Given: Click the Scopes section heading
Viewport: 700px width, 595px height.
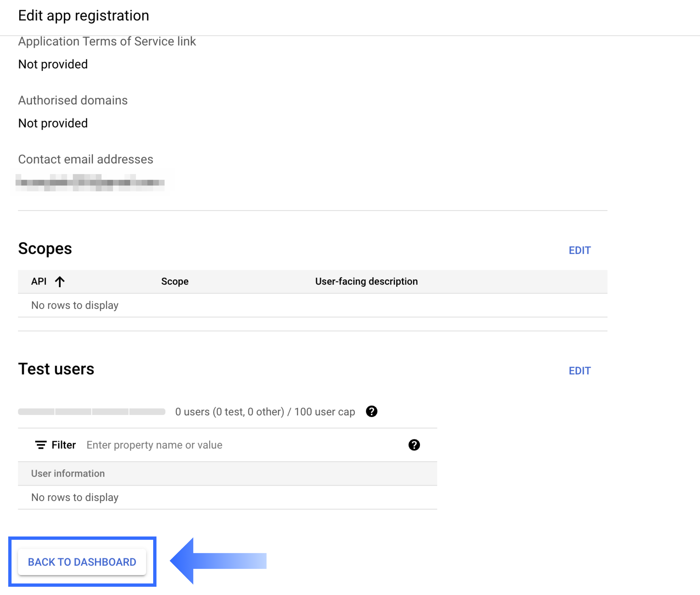Looking at the screenshot, I should click(45, 249).
